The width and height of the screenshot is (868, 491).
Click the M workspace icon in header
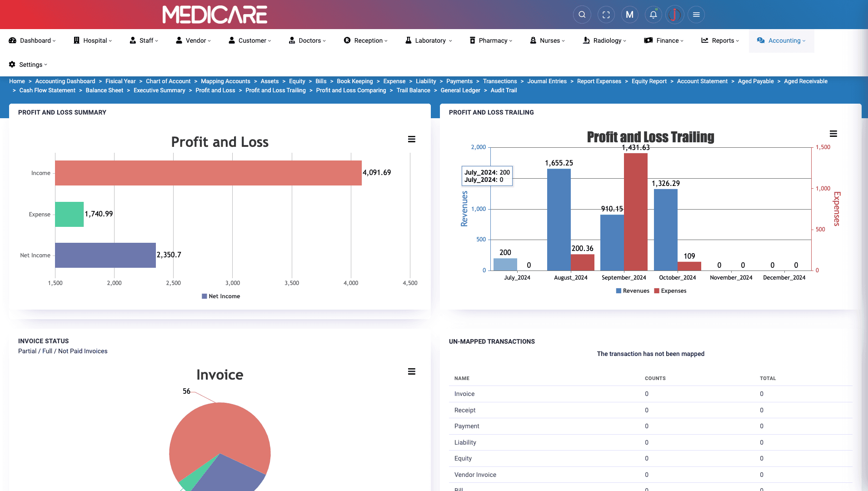tap(629, 14)
